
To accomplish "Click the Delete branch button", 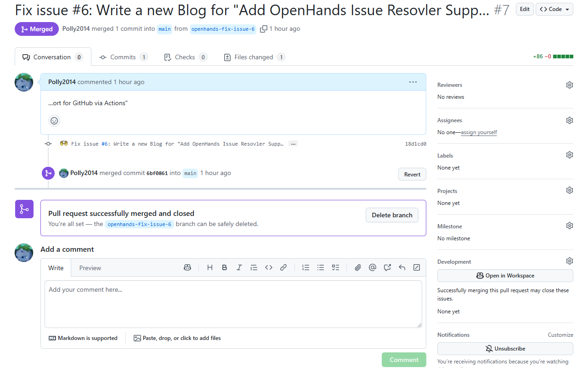I will (392, 215).
